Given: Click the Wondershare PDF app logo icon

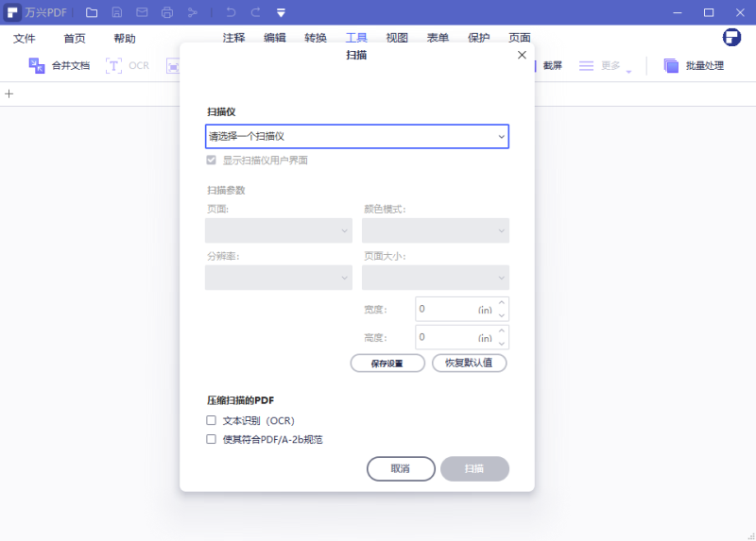Looking at the screenshot, I should click(12, 12).
